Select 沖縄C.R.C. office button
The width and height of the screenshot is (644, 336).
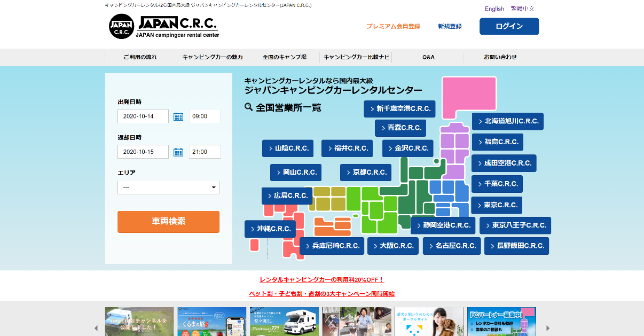pos(270,229)
